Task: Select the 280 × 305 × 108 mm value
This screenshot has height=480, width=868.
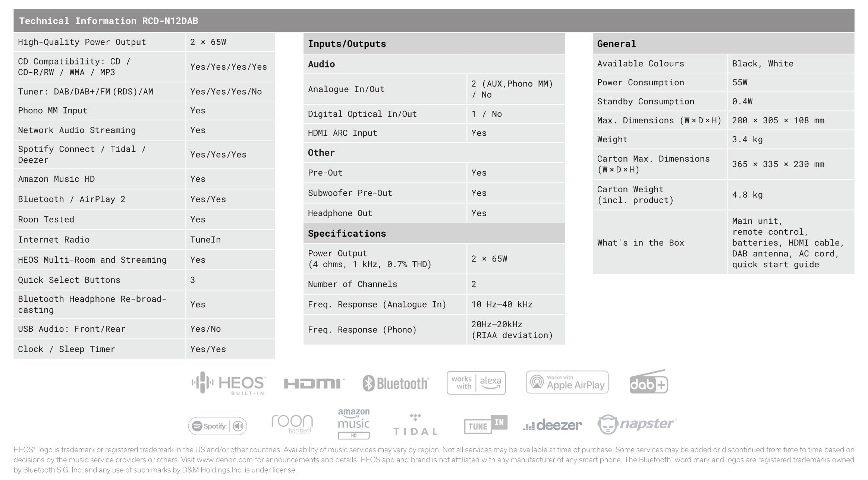Action: coord(778,121)
